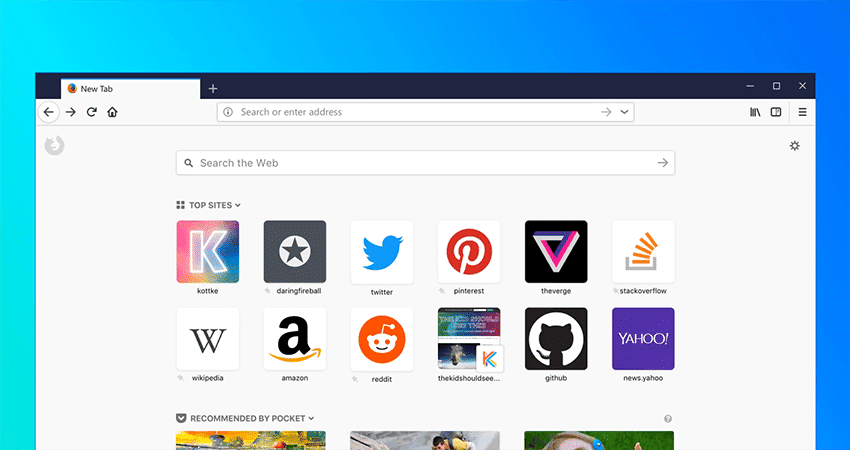
Task: Open the wikipedia top site tile
Action: 208,339
